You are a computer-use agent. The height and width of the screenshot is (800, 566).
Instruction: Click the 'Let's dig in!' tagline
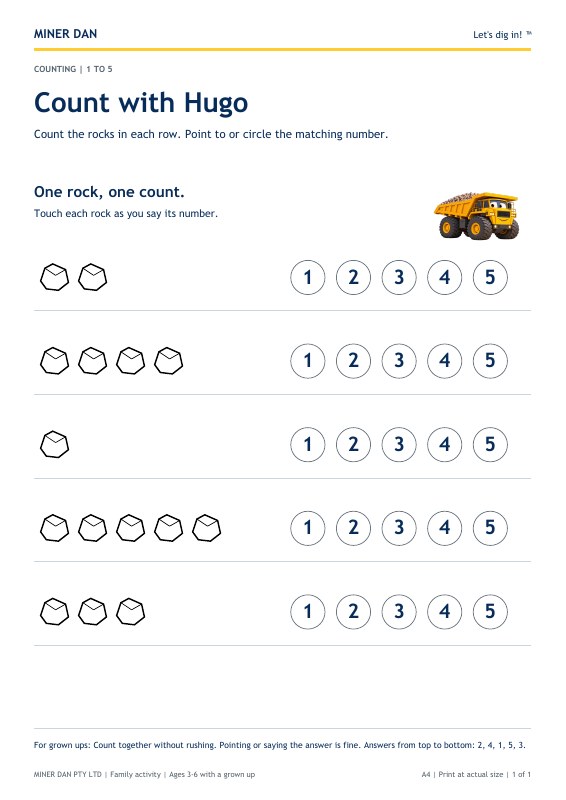click(x=498, y=35)
